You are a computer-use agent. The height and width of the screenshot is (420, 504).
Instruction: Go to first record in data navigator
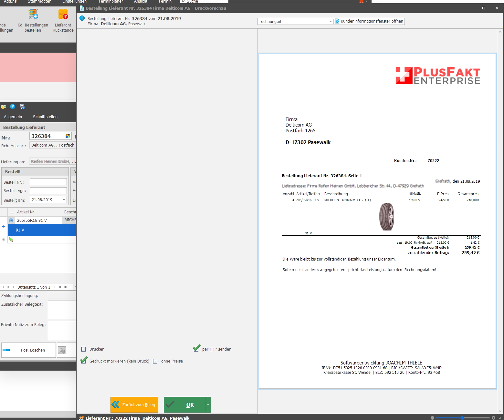coord(2,287)
